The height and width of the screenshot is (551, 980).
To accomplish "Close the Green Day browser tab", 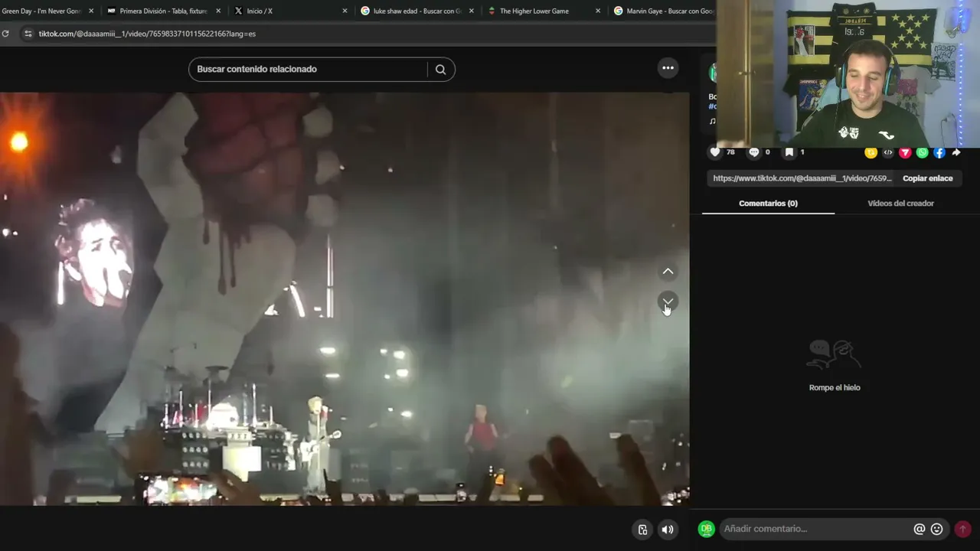I will (91, 11).
